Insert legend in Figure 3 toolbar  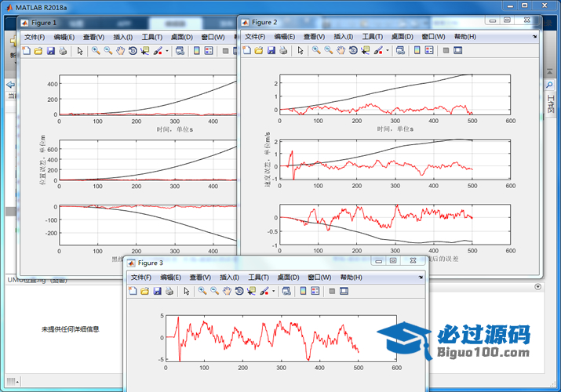[x=315, y=291]
